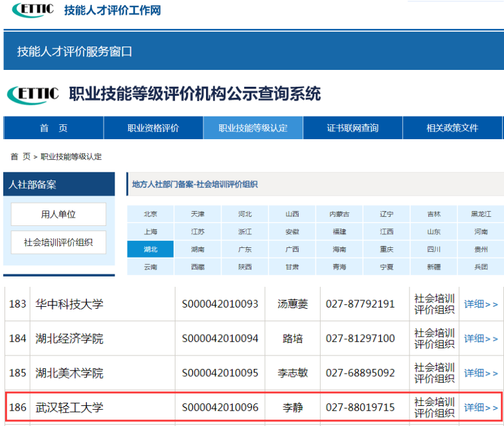Click 职业技能等级认定 breadcrumb text
Image resolution: width=504 pixels, height=426 pixels.
71,157
